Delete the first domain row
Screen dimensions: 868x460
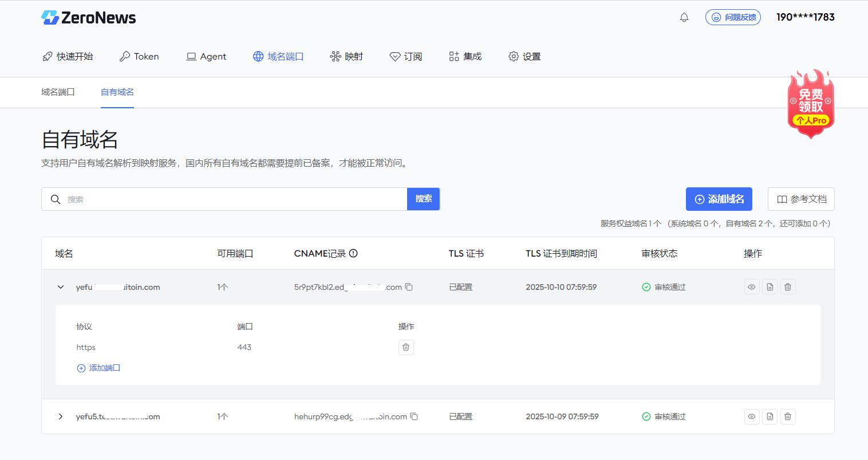pos(788,287)
